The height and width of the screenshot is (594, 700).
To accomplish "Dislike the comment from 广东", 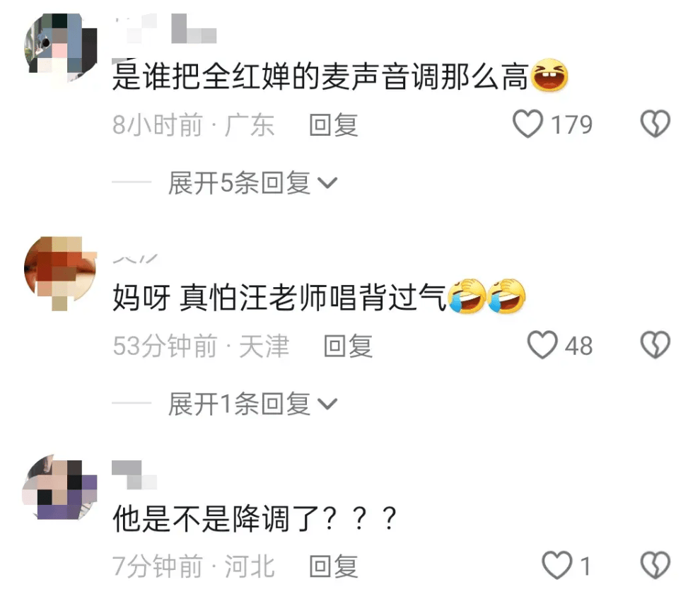I will pos(655,124).
